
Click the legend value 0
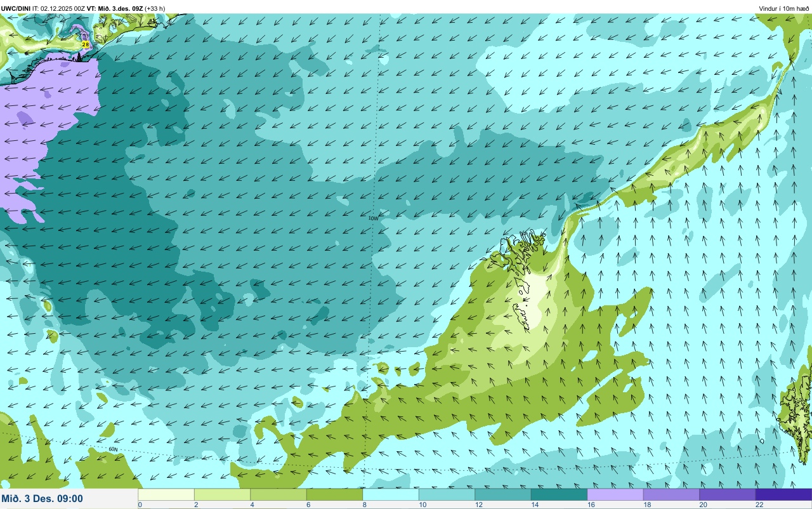pos(140,505)
